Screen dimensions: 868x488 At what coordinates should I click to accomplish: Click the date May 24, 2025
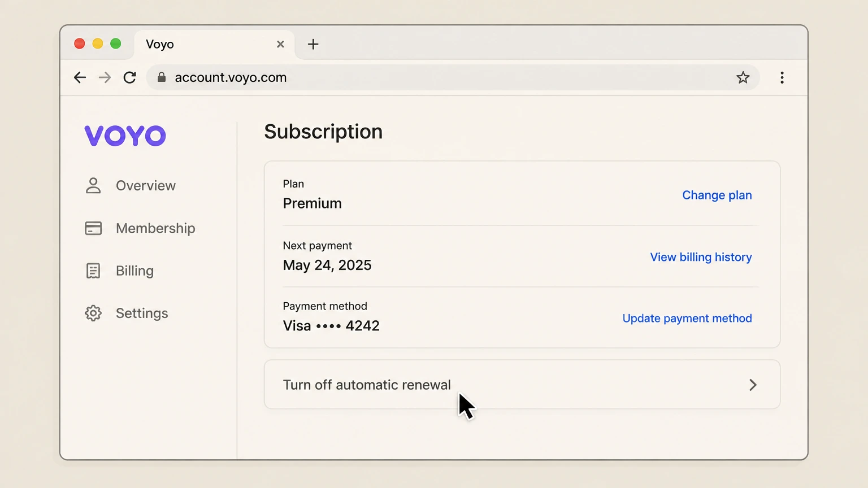pyautogui.click(x=327, y=265)
